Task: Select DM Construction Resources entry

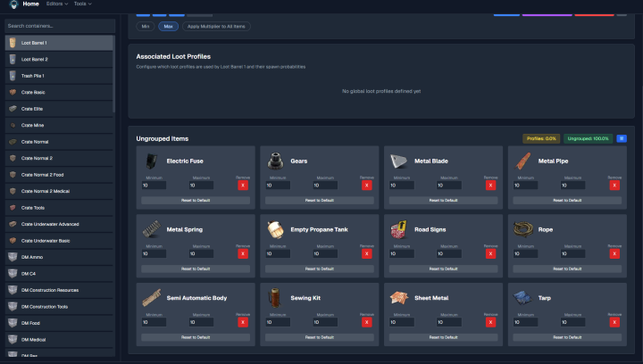Action: [59, 290]
